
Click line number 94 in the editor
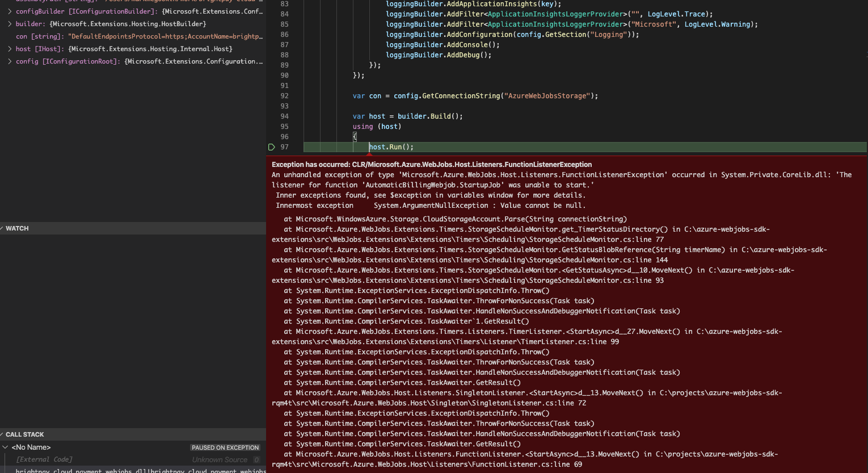click(x=284, y=116)
